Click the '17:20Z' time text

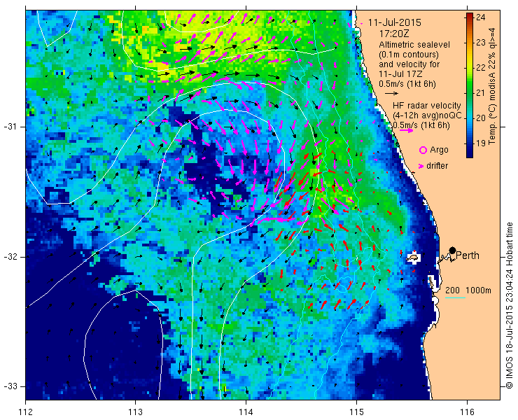point(393,34)
